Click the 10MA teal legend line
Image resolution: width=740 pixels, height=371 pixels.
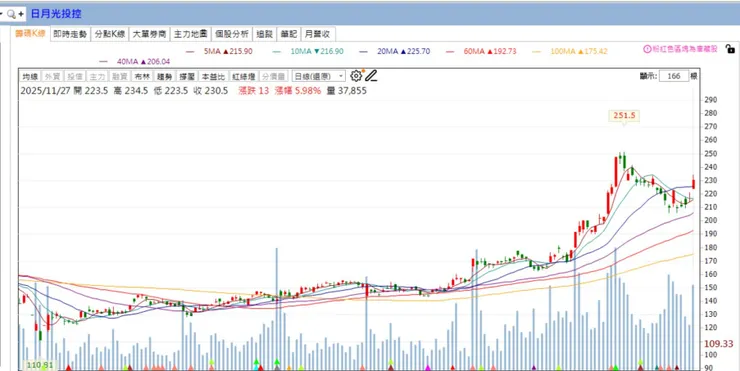click(x=277, y=51)
